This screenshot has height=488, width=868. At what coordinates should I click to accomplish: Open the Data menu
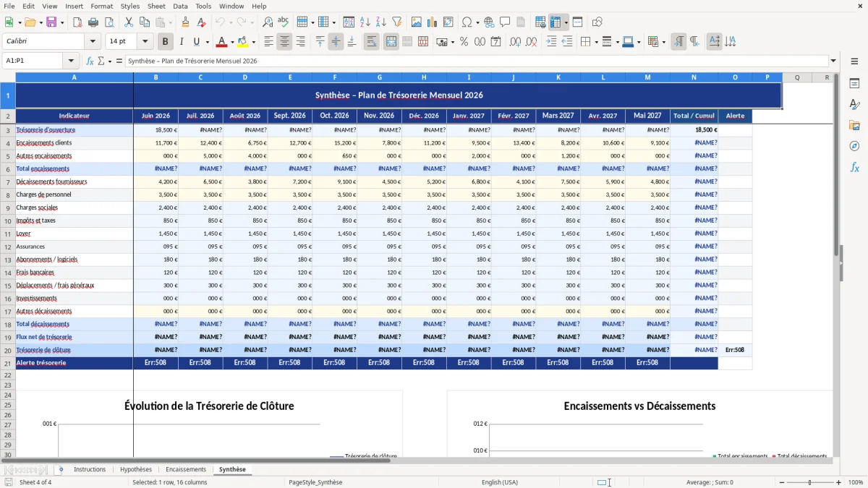tap(180, 6)
